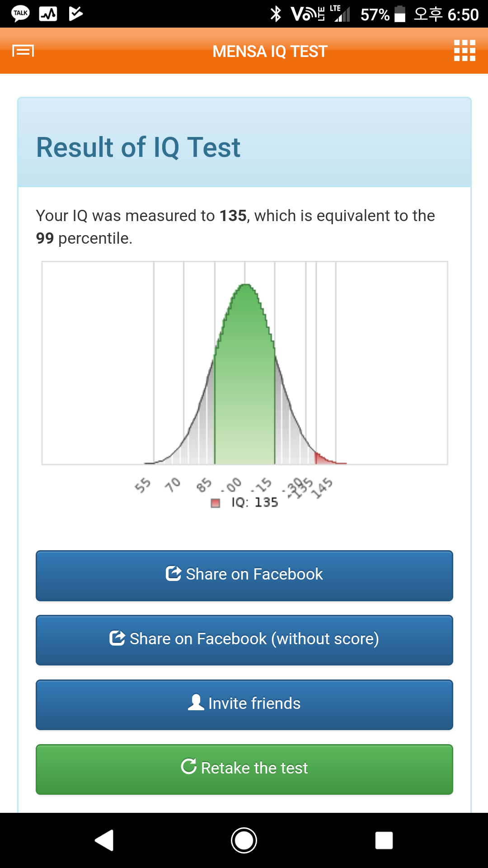
Task: Tap the Bluetooth status icon
Action: coord(276,14)
